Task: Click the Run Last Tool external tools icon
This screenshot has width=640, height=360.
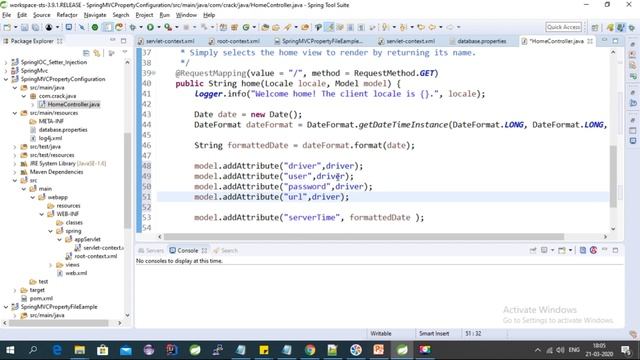Action: coord(168,27)
